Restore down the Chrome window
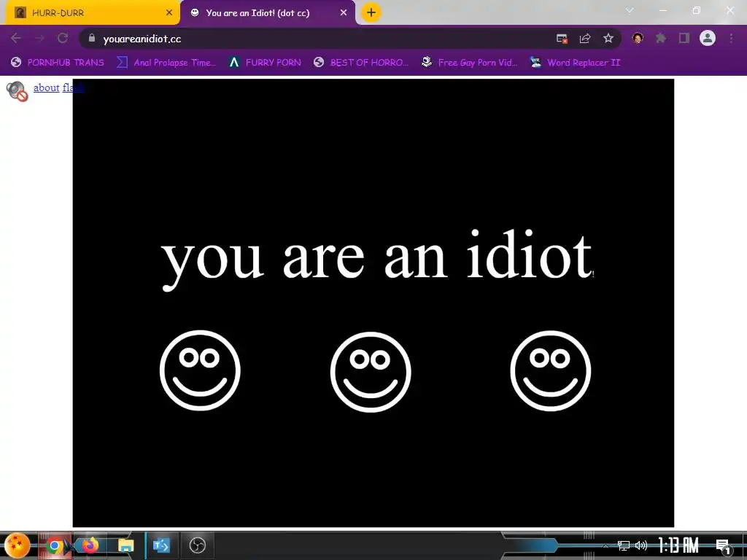The height and width of the screenshot is (560, 747). coord(697,10)
